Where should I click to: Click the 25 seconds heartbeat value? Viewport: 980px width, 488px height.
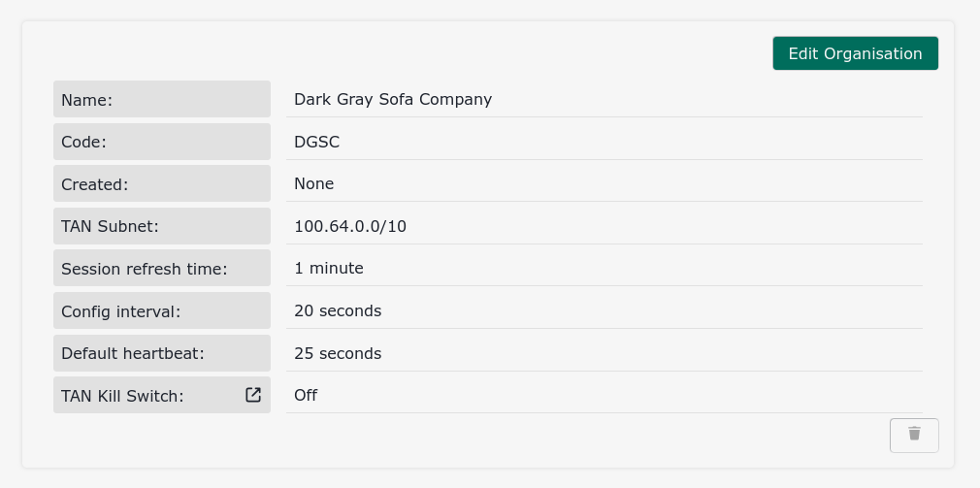(338, 353)
